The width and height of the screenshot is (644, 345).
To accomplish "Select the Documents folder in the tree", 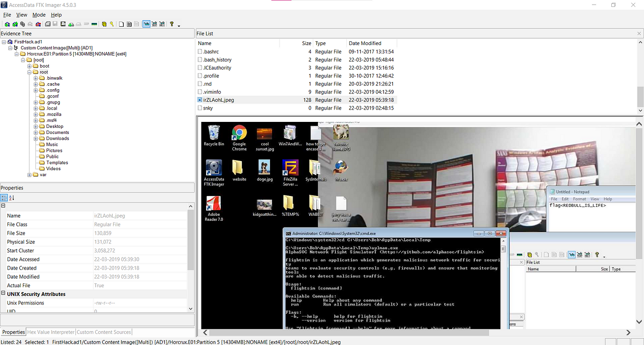I will tap(57, 132).
